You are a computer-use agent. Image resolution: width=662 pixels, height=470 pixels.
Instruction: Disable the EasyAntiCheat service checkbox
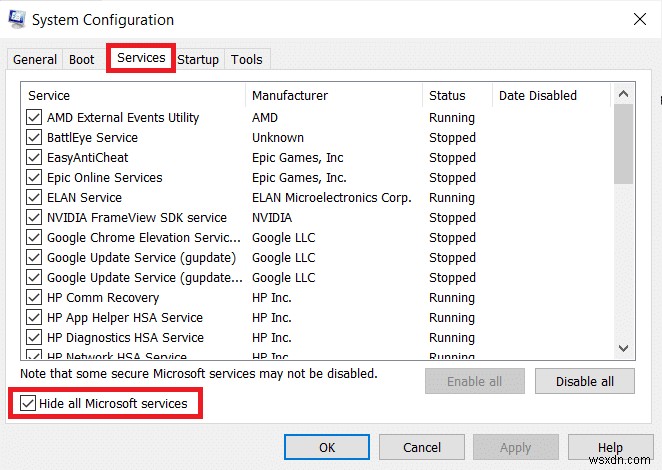pos(35,158)
